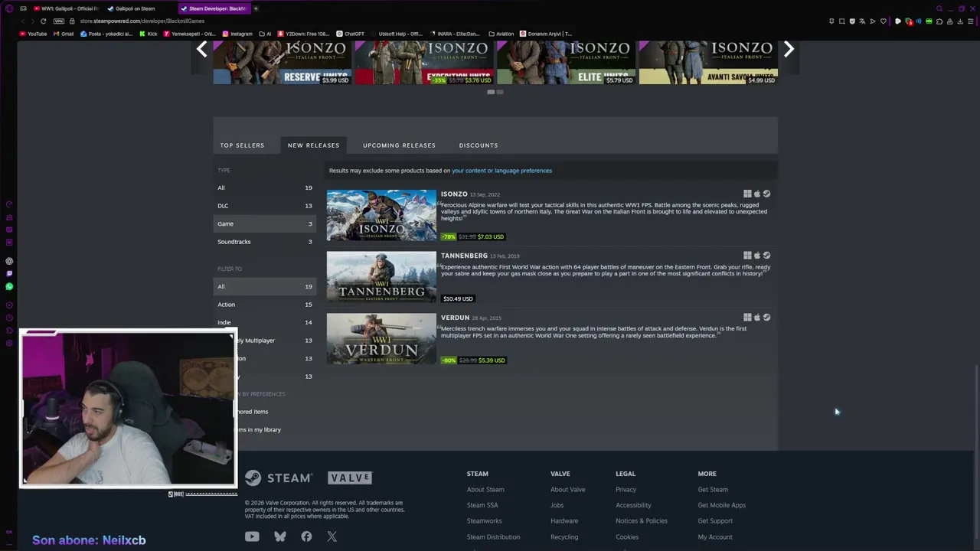Image resolution: width=980 pixels, height=551 pixels.
Task: Open the browser downloads icon
Action: [x=960, y=21]
